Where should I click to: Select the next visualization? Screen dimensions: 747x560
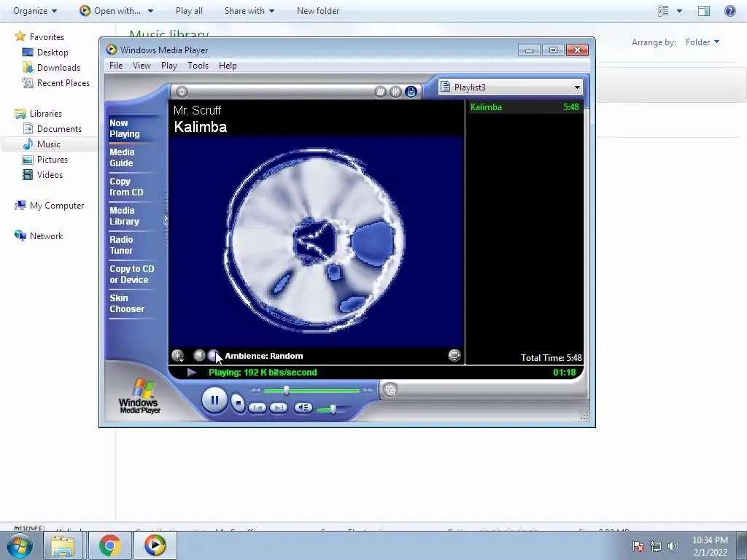[213, 355]
